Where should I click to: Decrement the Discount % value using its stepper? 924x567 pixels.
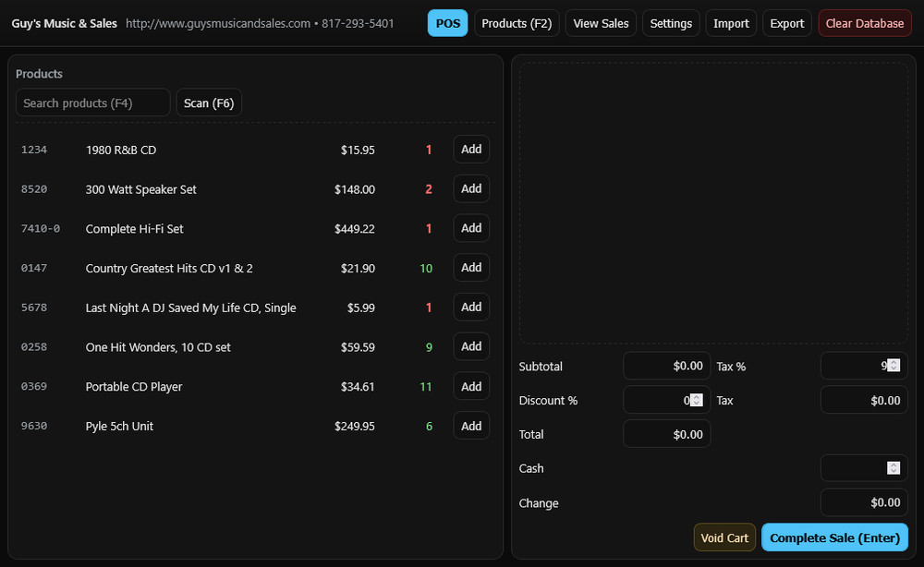698,403
